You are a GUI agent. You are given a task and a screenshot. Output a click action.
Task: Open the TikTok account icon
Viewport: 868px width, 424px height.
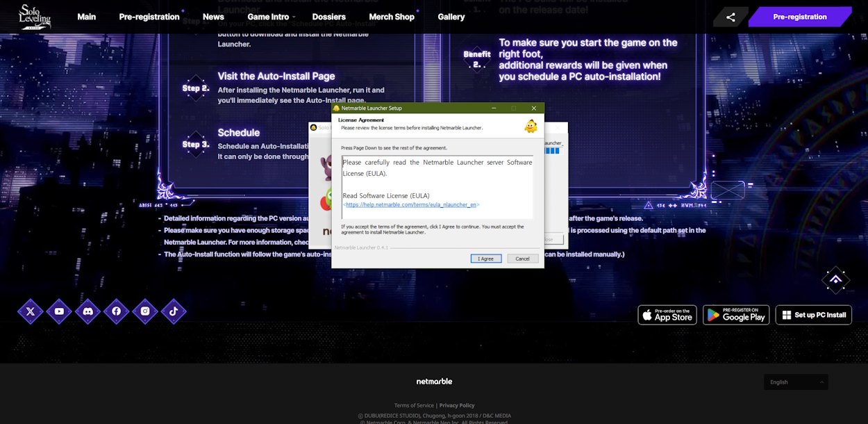174,311
